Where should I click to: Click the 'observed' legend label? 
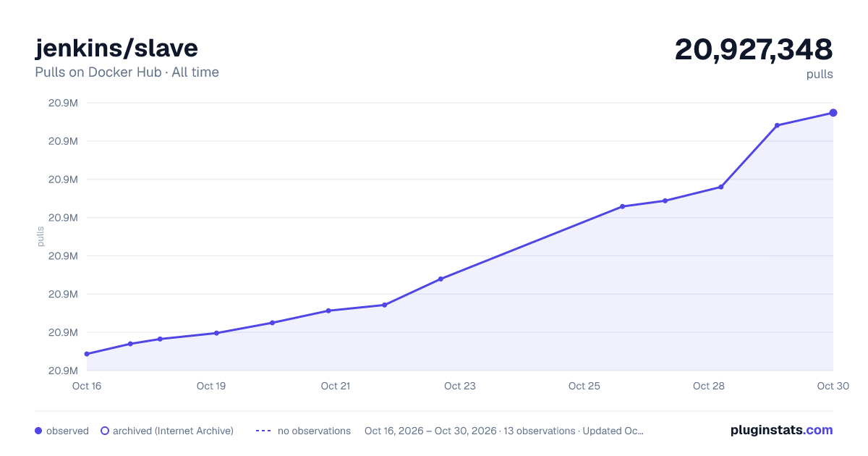pyautogui.click(x=67, y=431)
